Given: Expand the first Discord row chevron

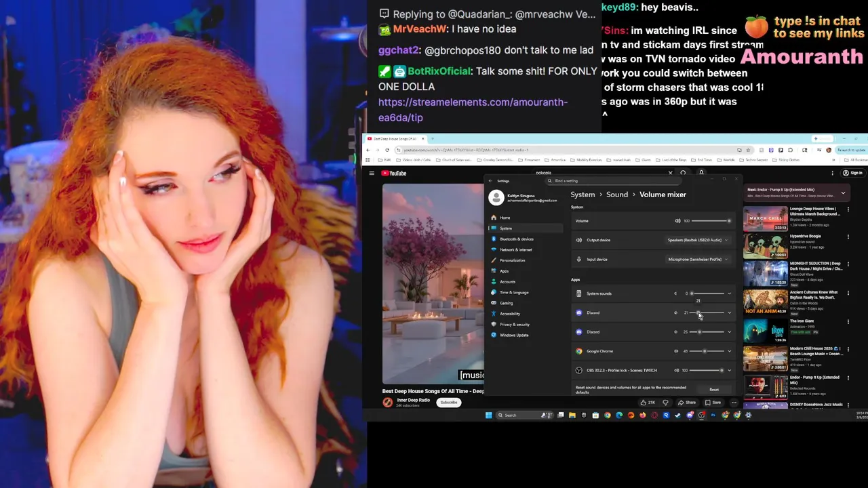Looking at the screenshot, I should tap(729, 312).
